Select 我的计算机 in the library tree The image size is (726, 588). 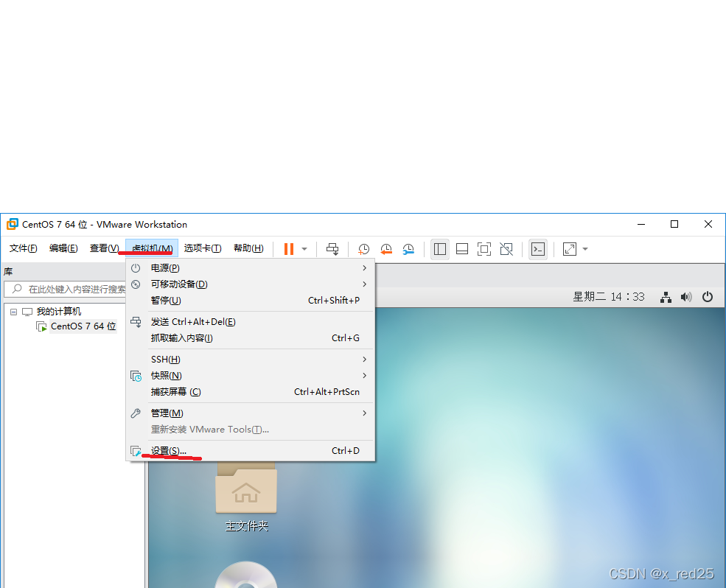click(59, 312)
